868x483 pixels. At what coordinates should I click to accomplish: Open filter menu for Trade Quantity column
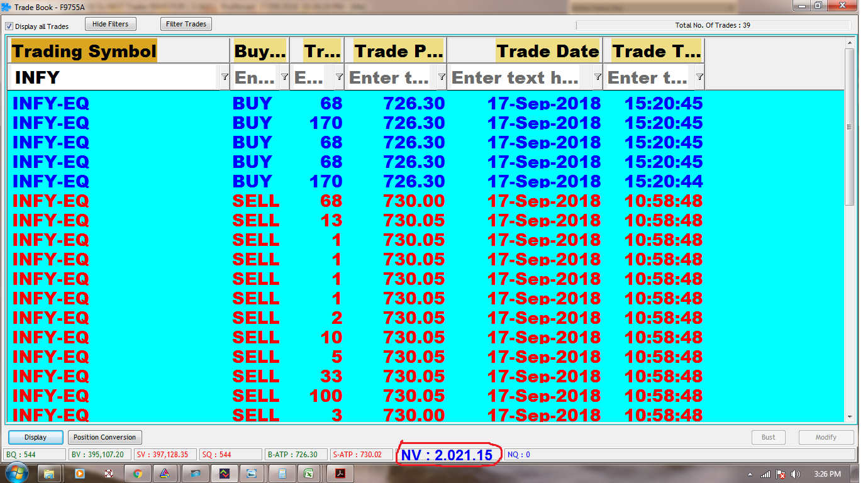339,77
